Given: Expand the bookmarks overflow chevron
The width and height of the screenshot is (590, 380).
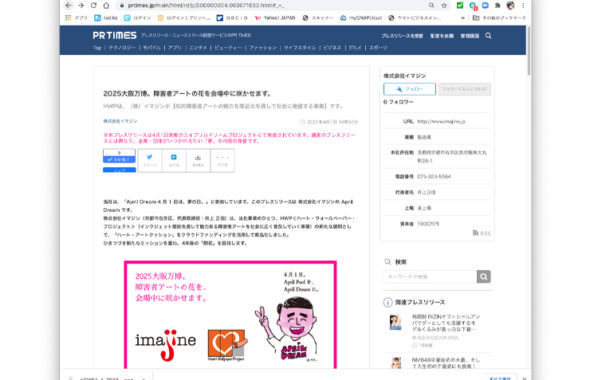Looking at the screenshot, I should (x=463, y=18).
